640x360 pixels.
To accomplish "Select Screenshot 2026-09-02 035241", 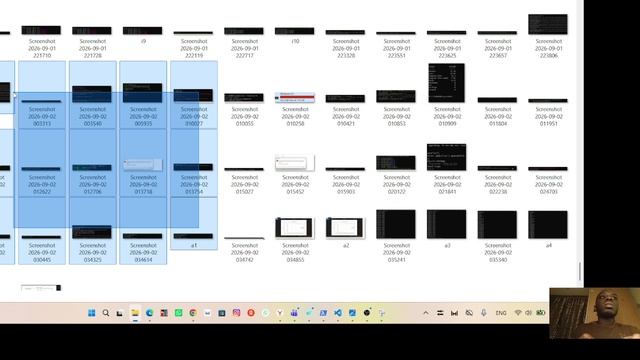I will [396, 236].
